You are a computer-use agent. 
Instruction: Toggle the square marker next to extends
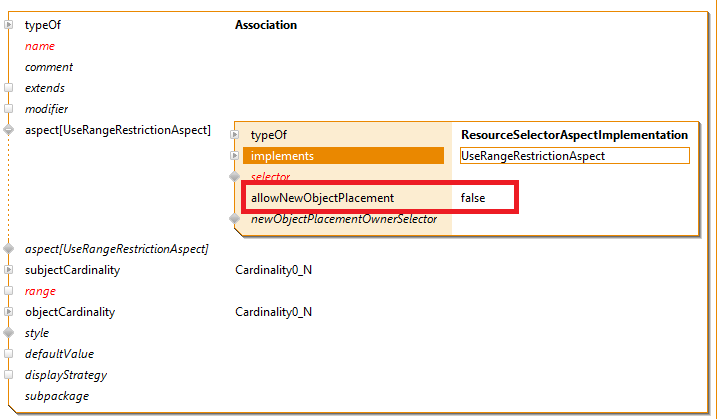[9, 88]
